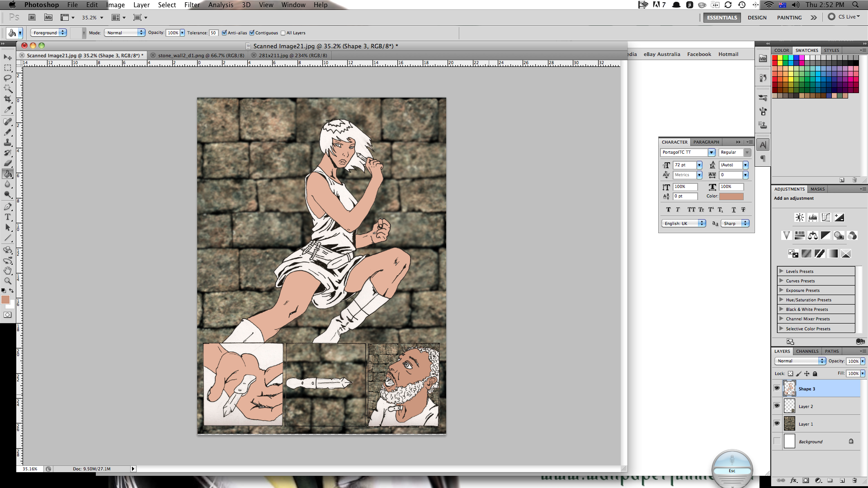Click the Character text color swatch
Image resolution: width=868 pixels, height=488 pixels.
coord(731,196)
